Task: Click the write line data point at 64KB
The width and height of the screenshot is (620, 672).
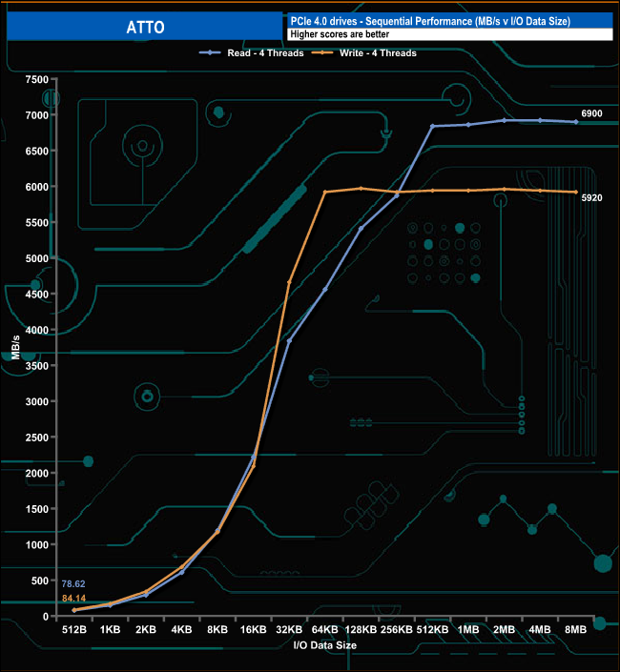Action: [x=325, y=193]
